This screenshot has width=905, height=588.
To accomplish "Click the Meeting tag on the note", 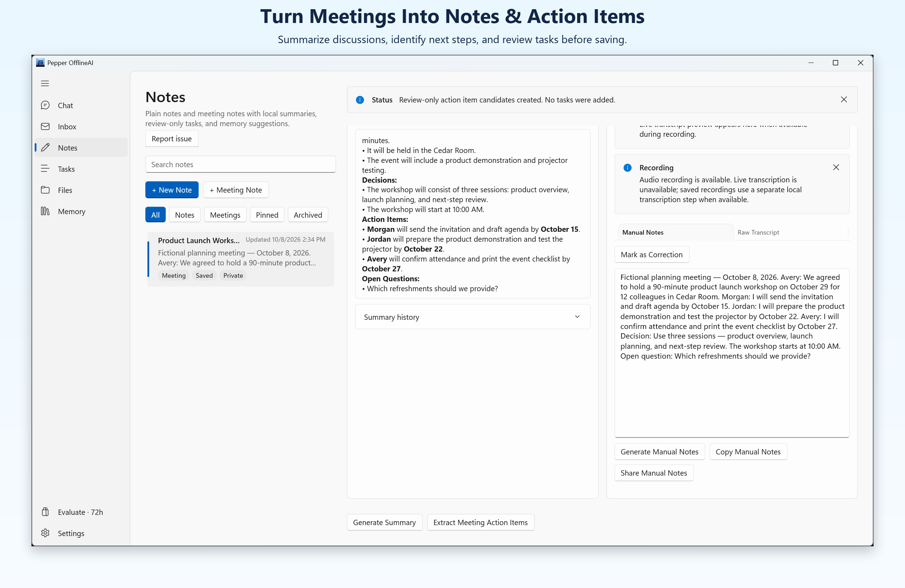I will [x=174, y=276].
